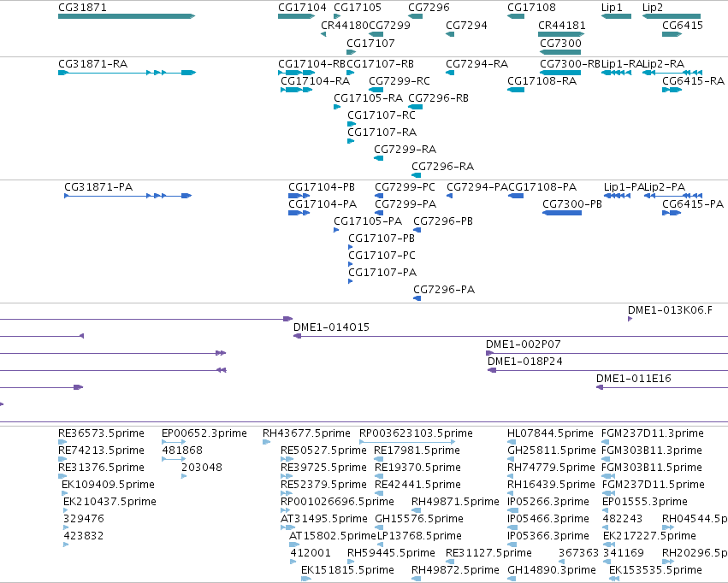Click the CG17107-RA transcript label
The image size is (728, 583).
[382, 132]
